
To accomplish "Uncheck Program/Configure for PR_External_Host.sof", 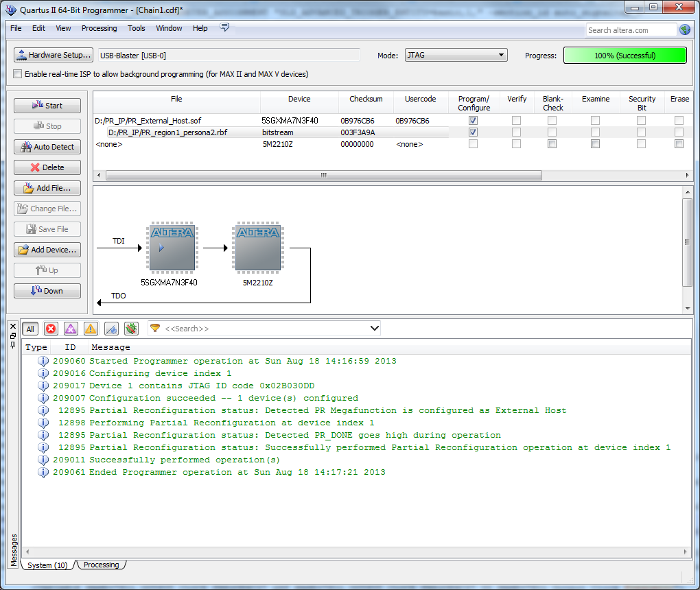I will click(474, 121).
